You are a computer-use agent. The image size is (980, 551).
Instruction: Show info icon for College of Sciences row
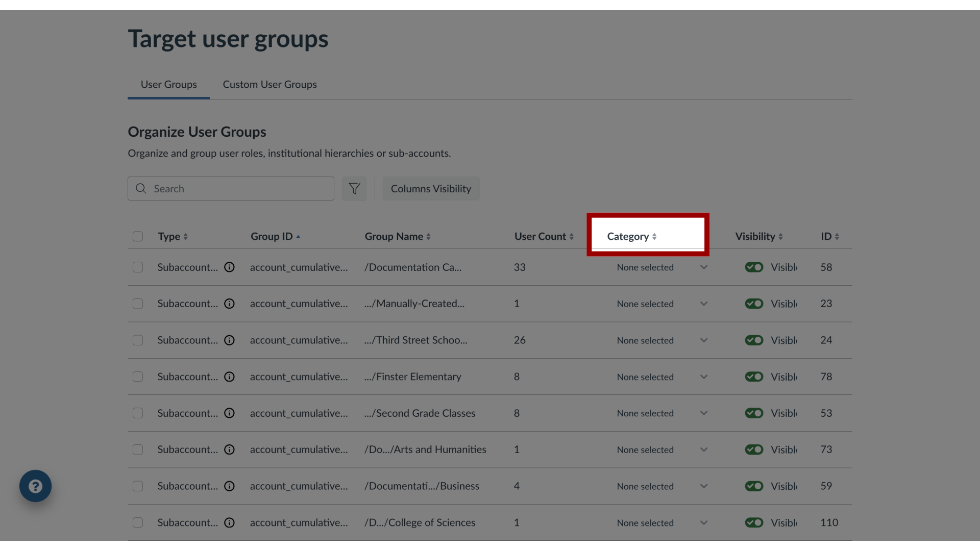pos(230,522)
